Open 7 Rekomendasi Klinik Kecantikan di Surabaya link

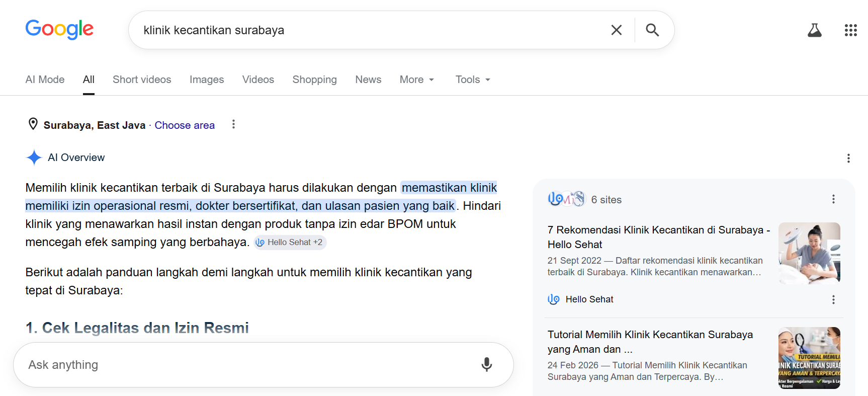click(x=659, y=237)
